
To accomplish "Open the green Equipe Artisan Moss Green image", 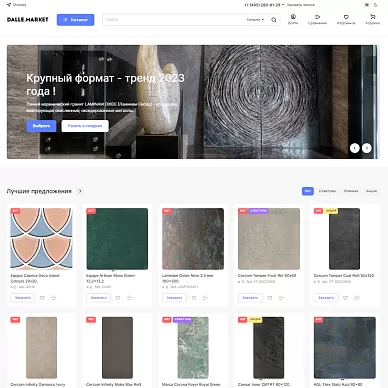I will pos(117,239).
